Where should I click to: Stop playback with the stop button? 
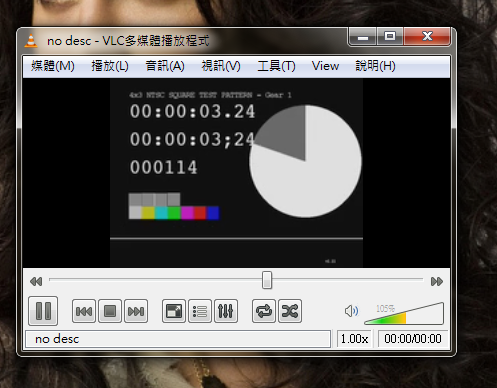(110, 311)
